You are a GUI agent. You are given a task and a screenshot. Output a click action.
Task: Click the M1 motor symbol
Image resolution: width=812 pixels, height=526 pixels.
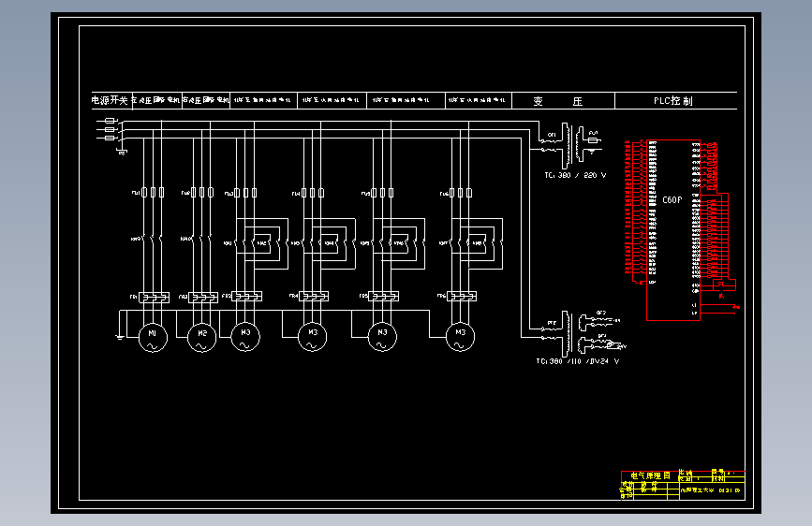pyautogui.click(x=153, y=338)
